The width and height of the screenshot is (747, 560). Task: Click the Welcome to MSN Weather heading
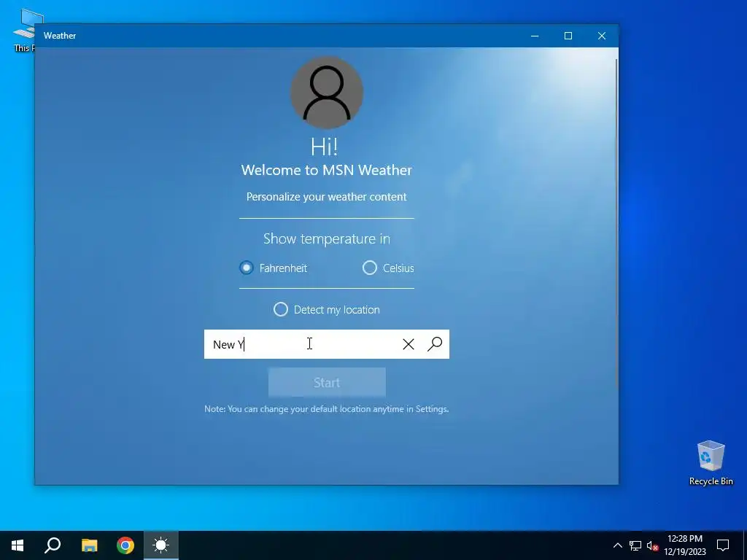327,170
